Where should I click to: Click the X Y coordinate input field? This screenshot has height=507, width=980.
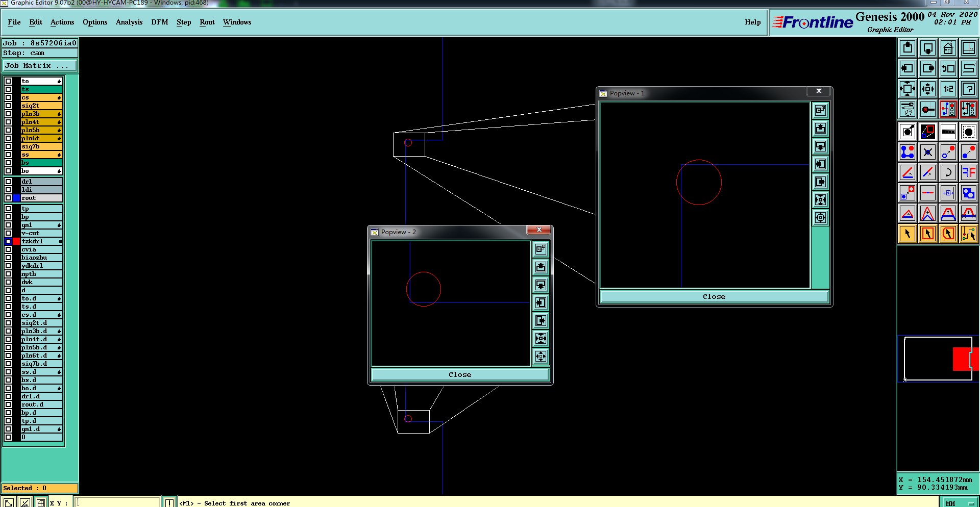[x=118, y=502]
